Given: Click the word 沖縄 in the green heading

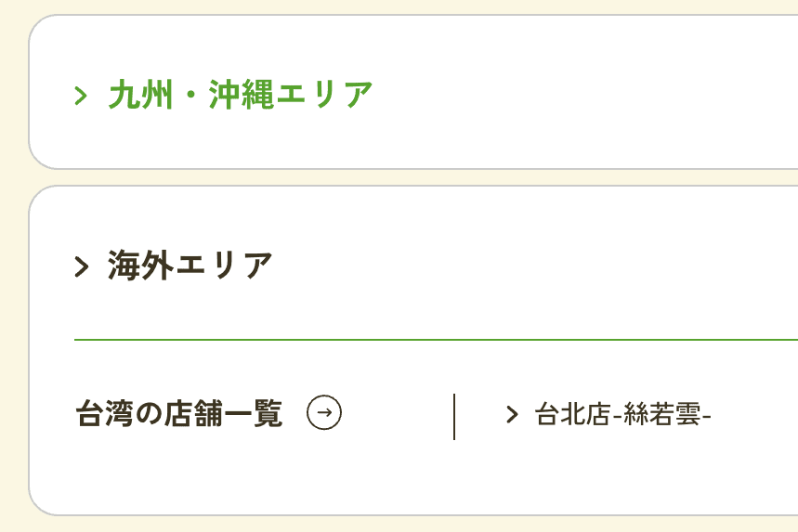Looking at the screenshot, I should click(x=242, y=95).
